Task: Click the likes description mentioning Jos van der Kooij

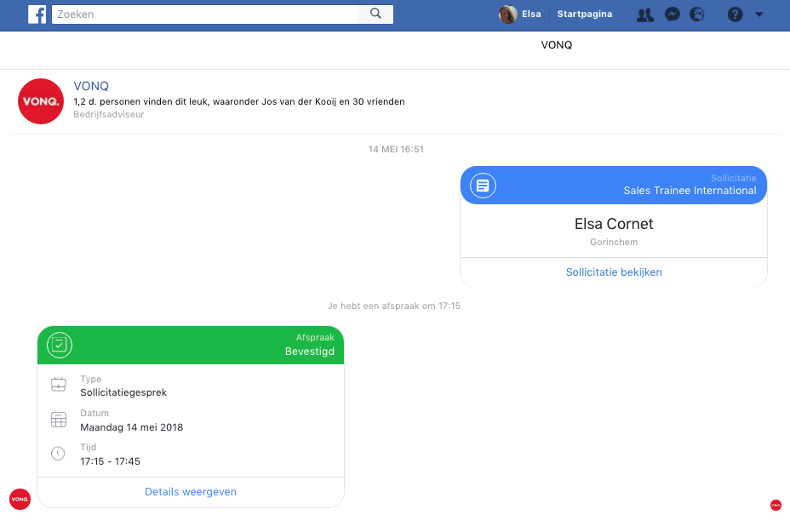Action: (x=239, y=101)
